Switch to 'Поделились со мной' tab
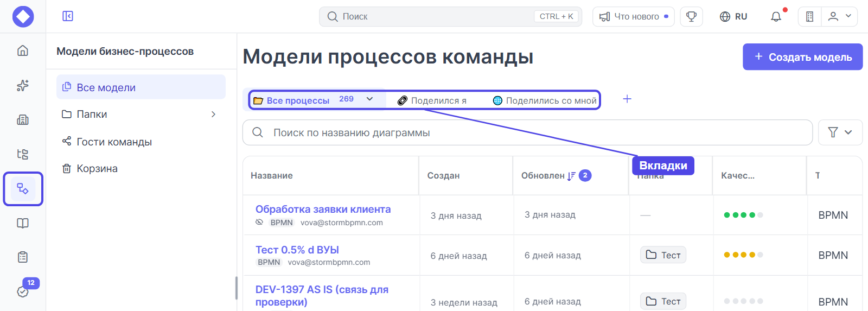868x311 pixels. point(545,100)
